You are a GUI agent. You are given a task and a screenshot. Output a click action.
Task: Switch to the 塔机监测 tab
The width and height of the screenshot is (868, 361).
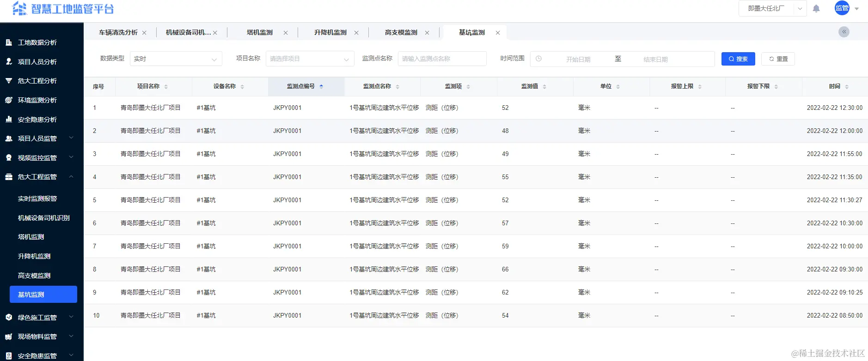click(260, 32)
